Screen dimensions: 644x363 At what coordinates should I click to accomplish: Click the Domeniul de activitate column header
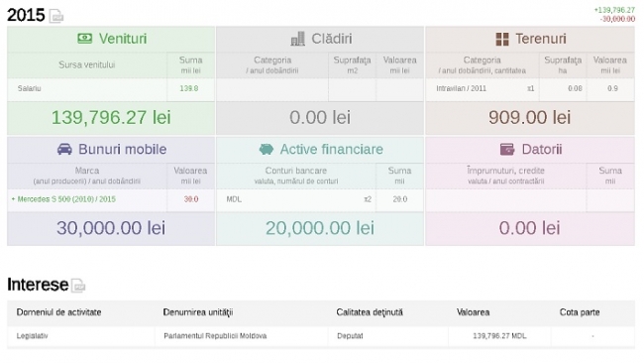coord(58,312)
